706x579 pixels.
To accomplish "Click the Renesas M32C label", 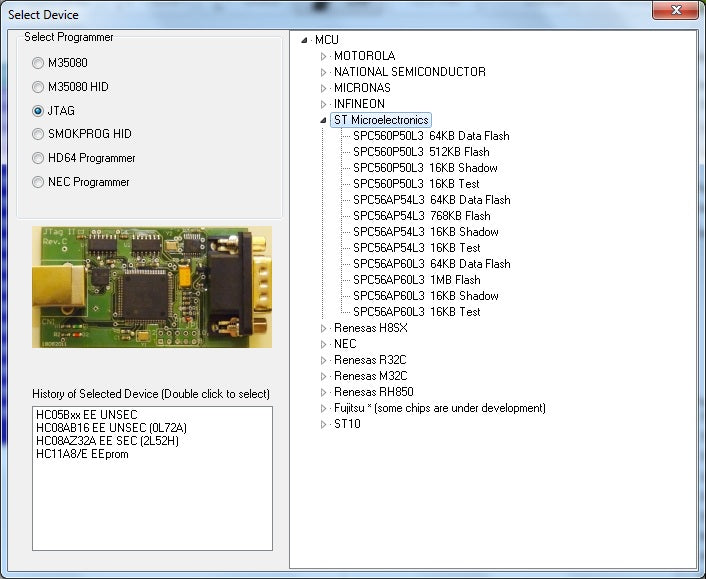I will click(x=371, y=376).
